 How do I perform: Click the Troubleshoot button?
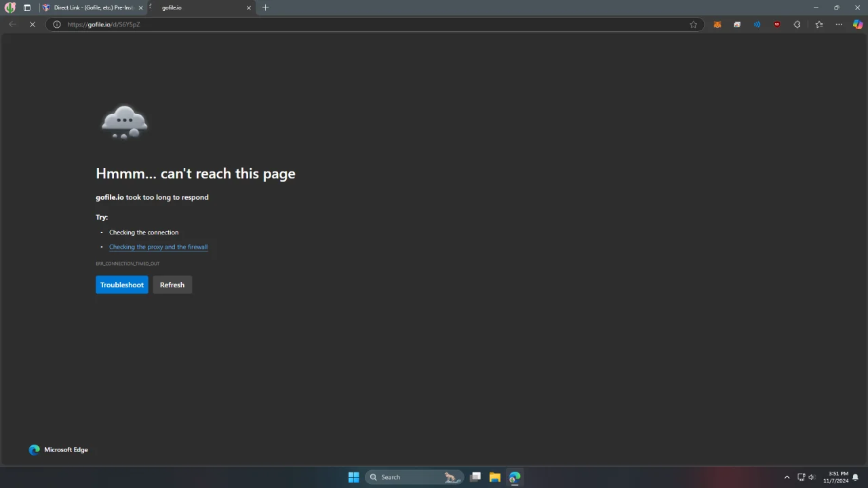click(122, 285)
